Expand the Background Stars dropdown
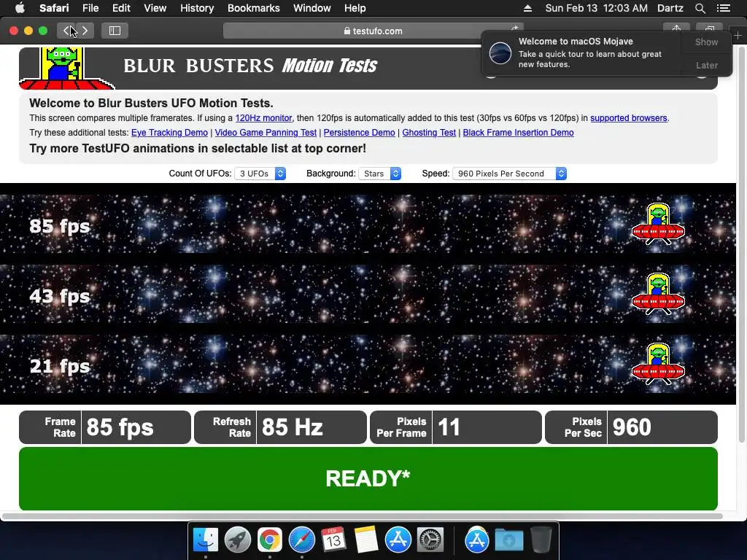Image resolution: width=747 pixels, height=560 pixels. tap(379, 174)
